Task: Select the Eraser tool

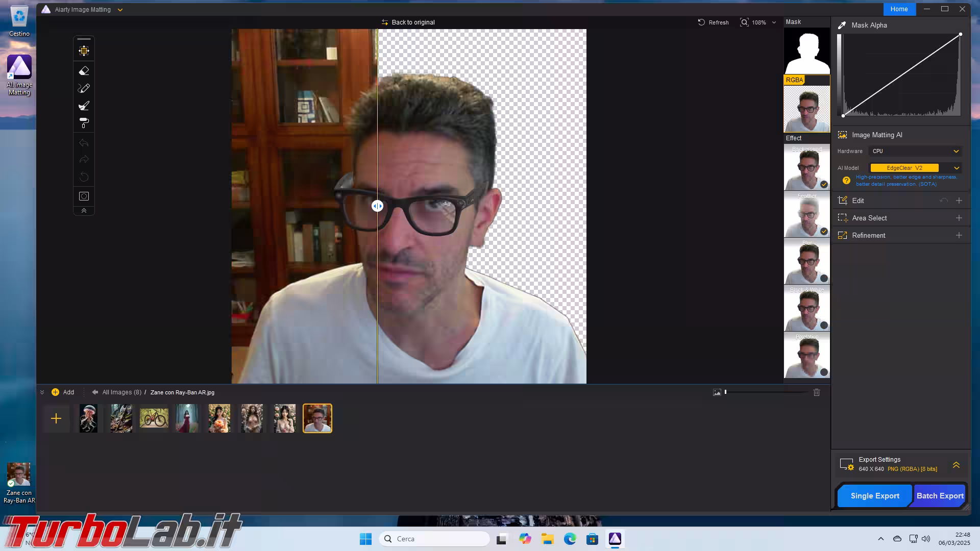Action: point(84,71)
